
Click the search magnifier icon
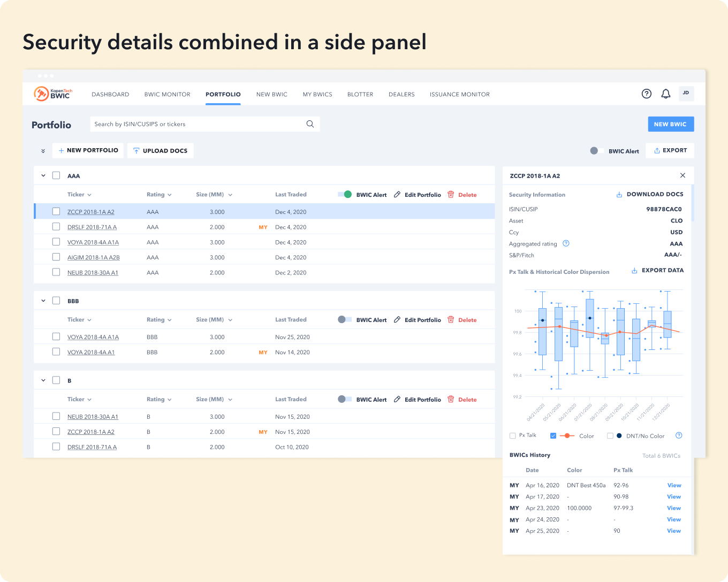310,124
